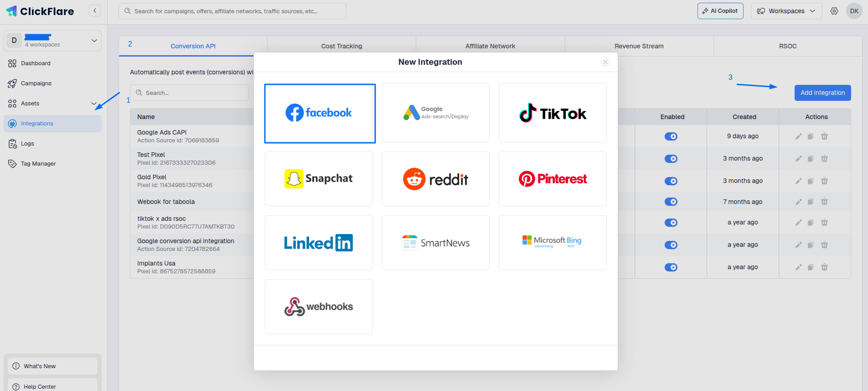Toggle Enabled for Google Ads CAPI row
This screenshot has height=391, width=868.
[x=671, y=136]
